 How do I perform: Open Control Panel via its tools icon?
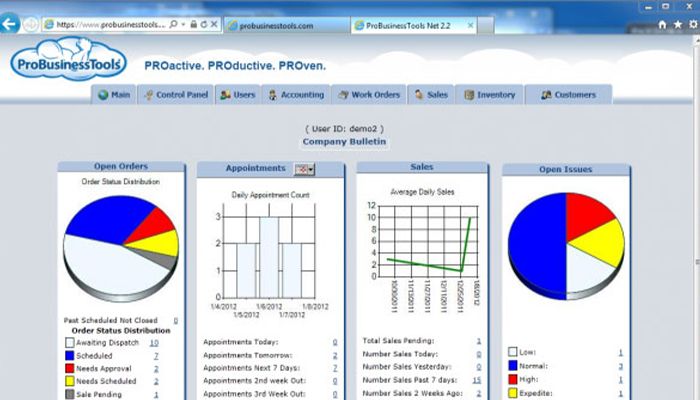tap(148, 95)
